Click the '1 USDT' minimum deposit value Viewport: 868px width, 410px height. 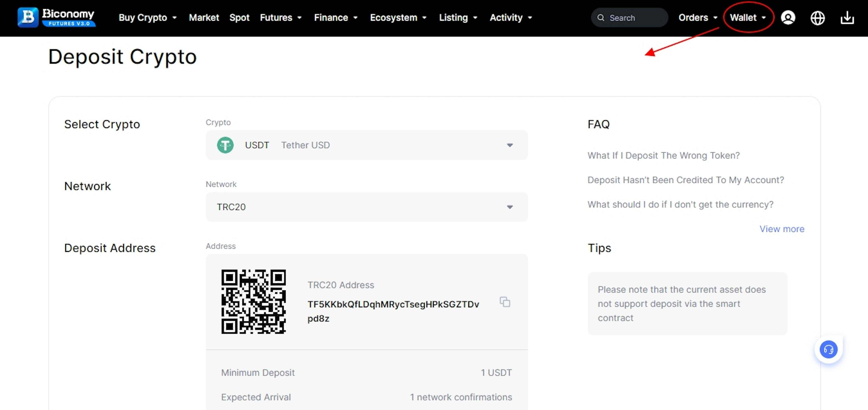pyautogui.click(x=496, y=373)
